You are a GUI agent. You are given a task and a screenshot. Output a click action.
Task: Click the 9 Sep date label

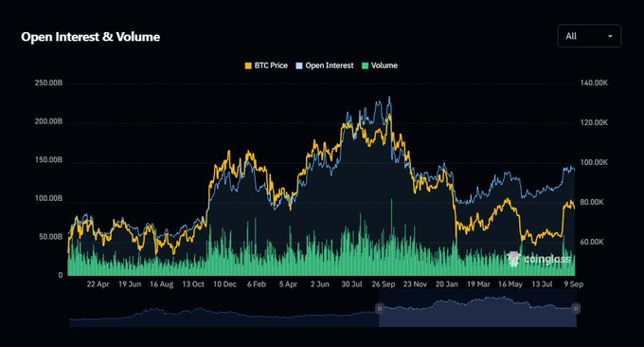[x=574, y=284]
